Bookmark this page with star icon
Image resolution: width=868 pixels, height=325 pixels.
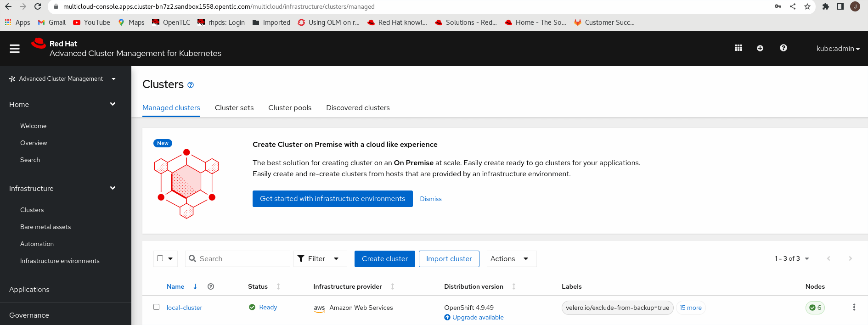click(807, 6)
